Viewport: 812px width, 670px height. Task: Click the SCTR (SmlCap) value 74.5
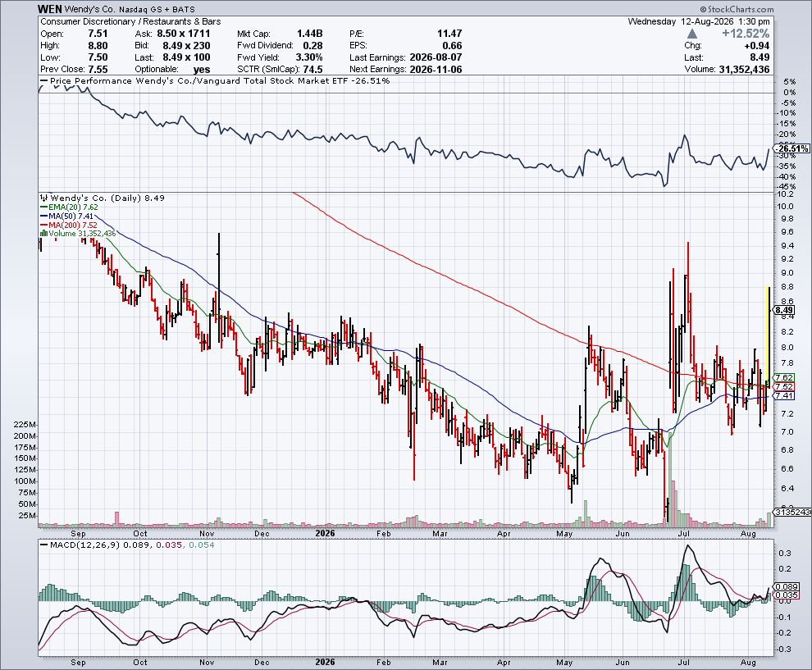(x=312, y=70)
